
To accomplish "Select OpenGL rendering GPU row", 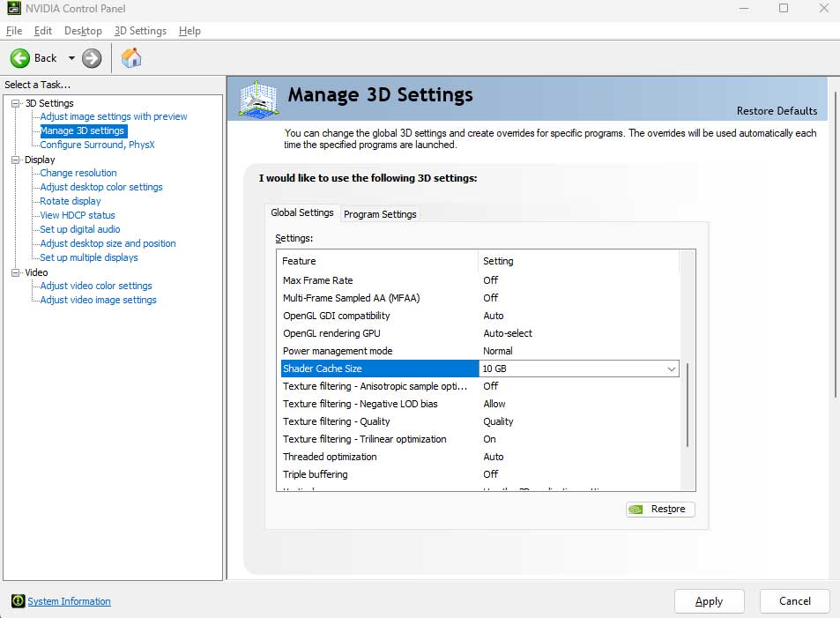I will coord(480,333).
